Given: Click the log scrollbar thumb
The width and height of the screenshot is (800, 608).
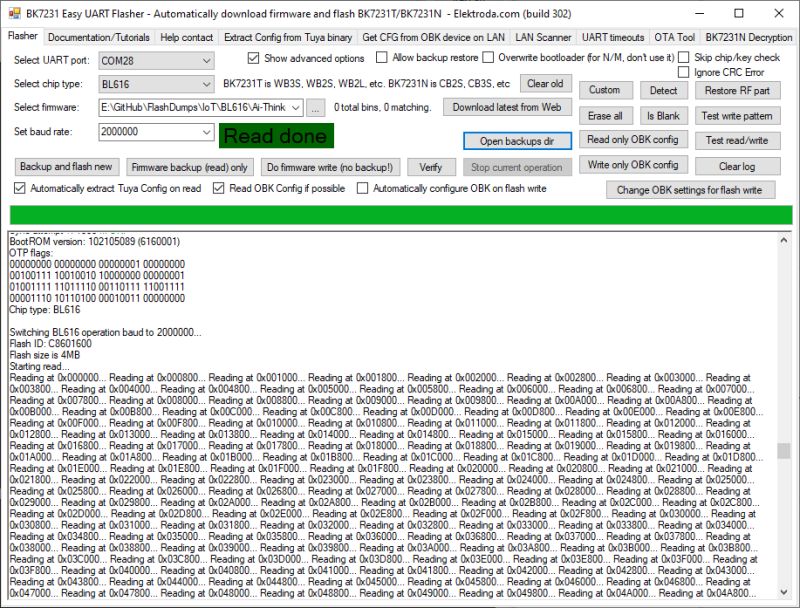Looking at the screenshot, I should 784,451.
